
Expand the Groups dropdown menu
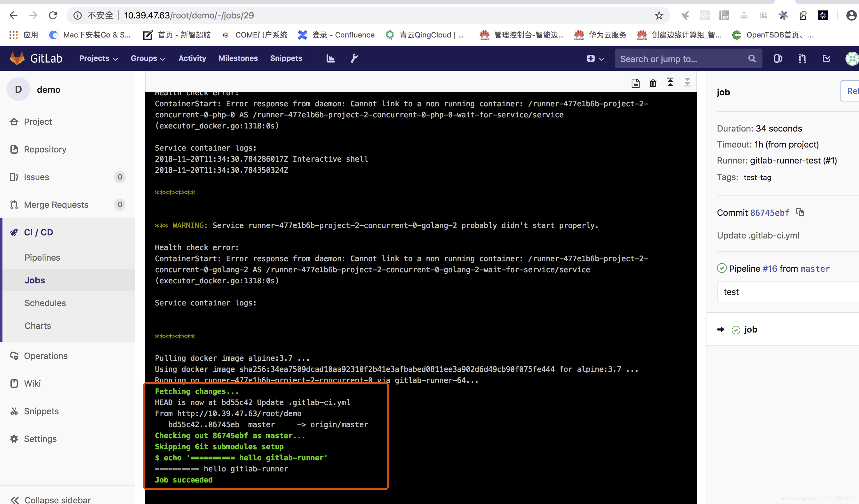point(148,58)
